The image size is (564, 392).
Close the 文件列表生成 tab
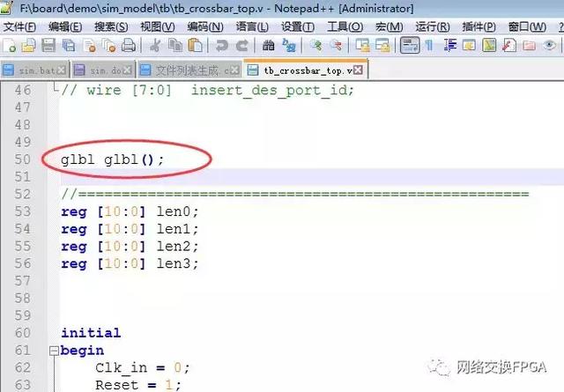click(235, 70)
